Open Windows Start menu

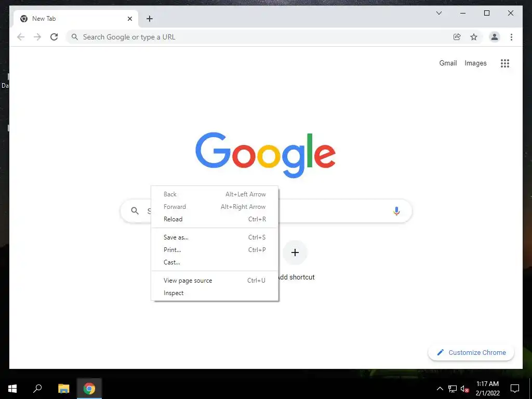click(12, 389)
